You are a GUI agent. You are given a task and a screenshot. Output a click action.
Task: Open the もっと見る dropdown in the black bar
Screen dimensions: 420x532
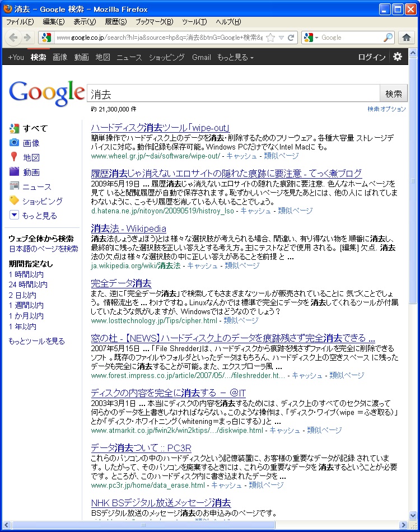(235, 57)
